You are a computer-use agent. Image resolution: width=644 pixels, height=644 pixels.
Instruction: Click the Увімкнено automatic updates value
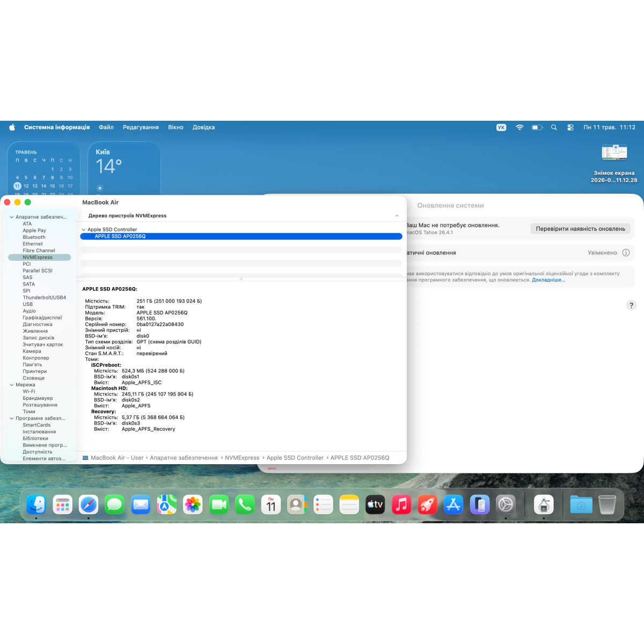[602, 253]
